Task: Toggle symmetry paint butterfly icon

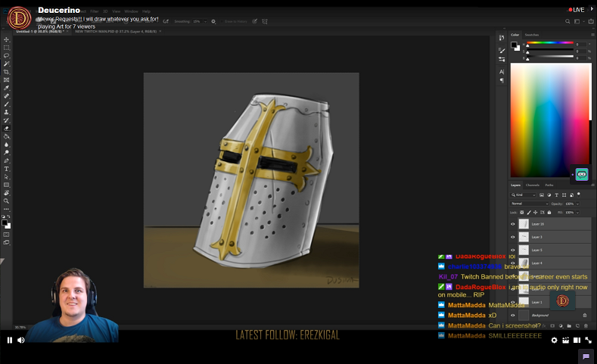Action: [x=265, y=21]
